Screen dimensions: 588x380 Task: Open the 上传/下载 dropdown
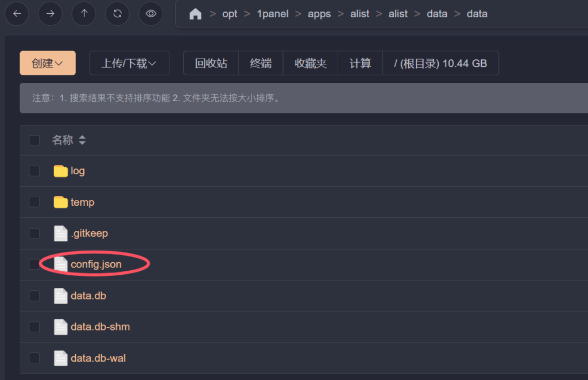point(129,63)
